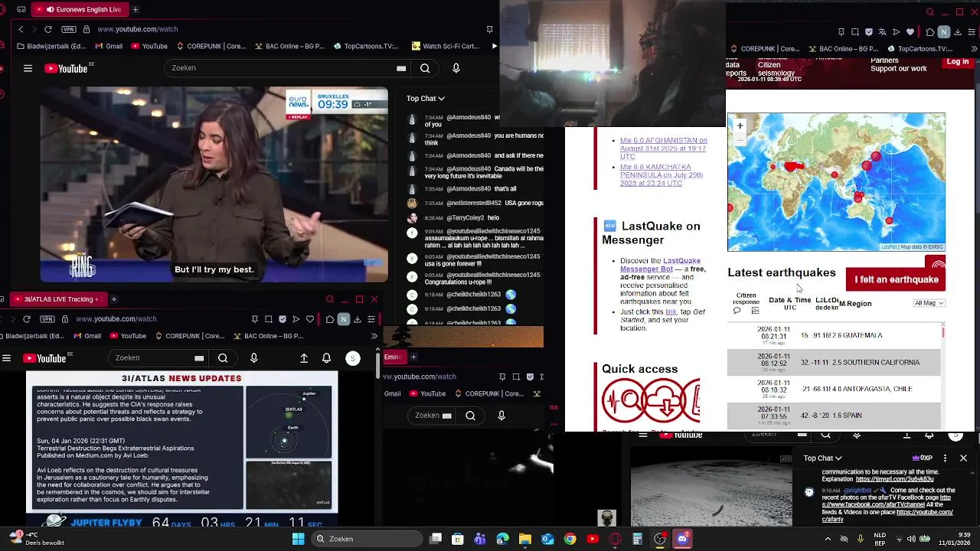Click the search magnifier in Euronews YouTube window
Image resolution: width=980 pixels, height=551 pixels.
tap(425, 68)
